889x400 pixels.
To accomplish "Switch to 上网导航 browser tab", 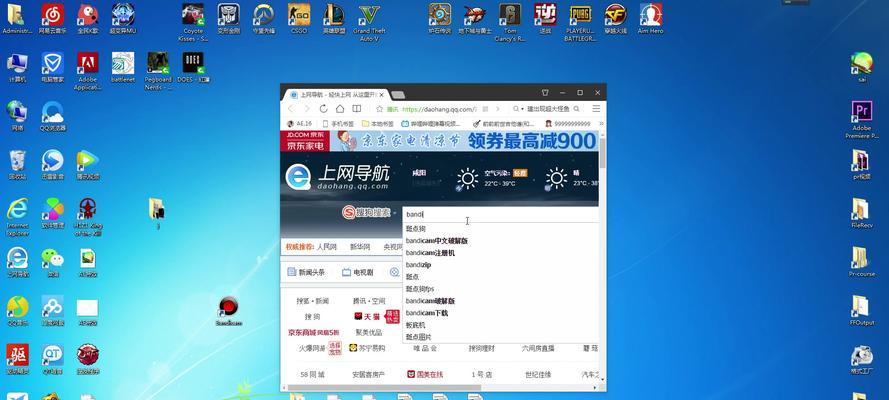I will point(335,94).
